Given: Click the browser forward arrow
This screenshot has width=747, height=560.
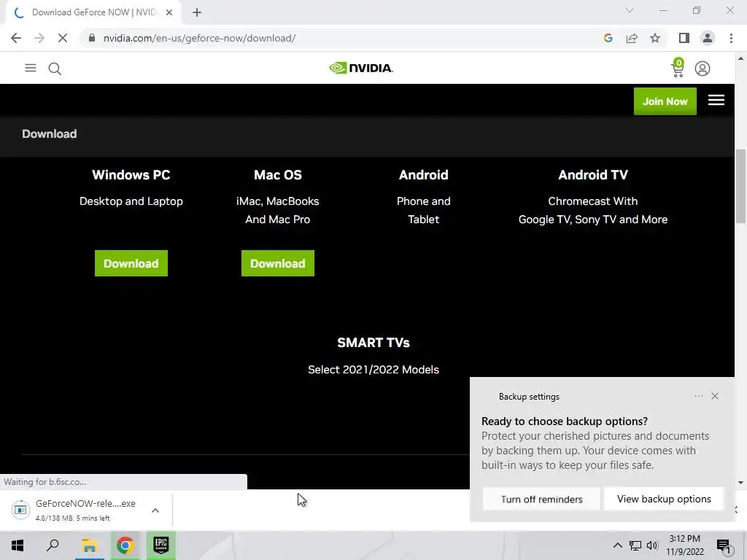Looking at the screenshot, I should click(x=39, y=38).
